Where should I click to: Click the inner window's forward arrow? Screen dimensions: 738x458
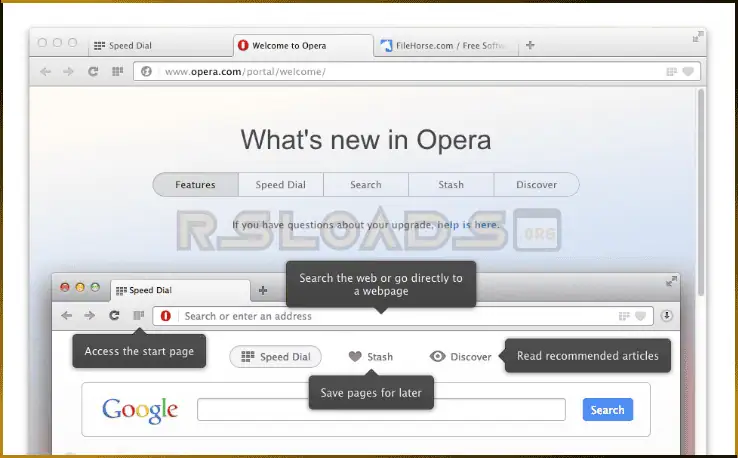point(89,315)
